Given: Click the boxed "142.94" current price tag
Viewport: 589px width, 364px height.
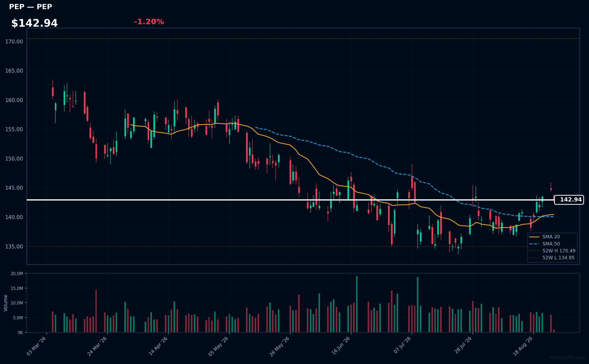Looking at the screenshot, I should coord(569,200).
